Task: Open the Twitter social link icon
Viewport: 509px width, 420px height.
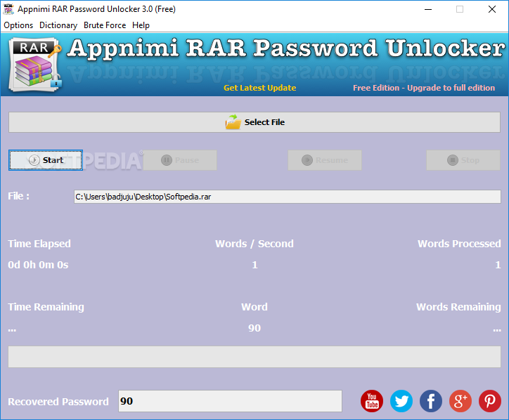Action: tap(401, 401)
